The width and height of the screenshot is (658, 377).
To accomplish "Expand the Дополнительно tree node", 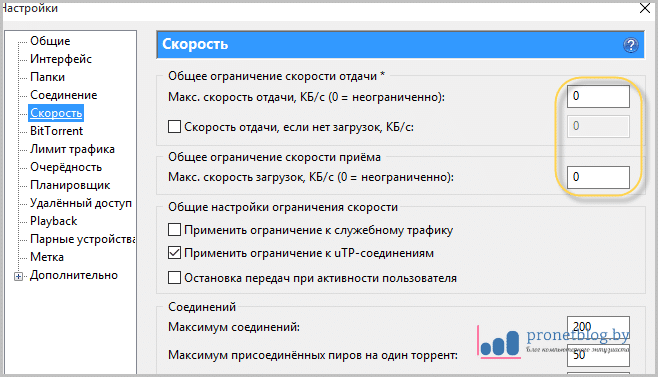I will pyautogui.click(x=18, y=276).
